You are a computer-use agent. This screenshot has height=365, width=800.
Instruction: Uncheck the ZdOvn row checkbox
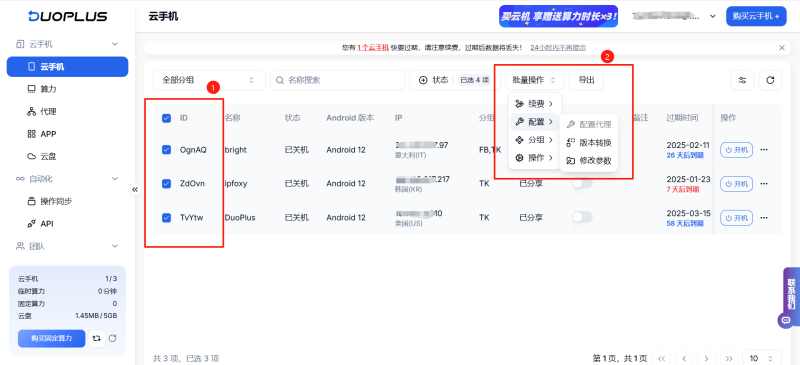[x=166, y=183]
